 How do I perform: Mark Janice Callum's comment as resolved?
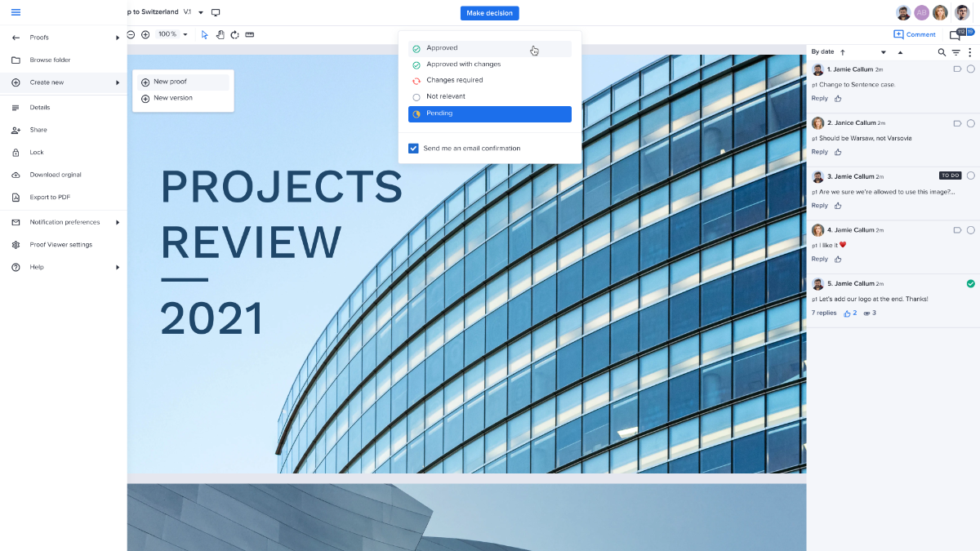point(970,122)
